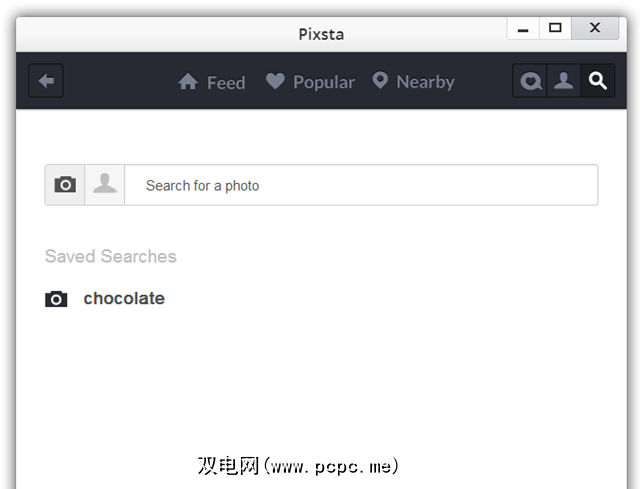The image size is (640, 489).
Task: Click the home icon beside Feed
Action: pyautogui.click(x=188, y=82)
